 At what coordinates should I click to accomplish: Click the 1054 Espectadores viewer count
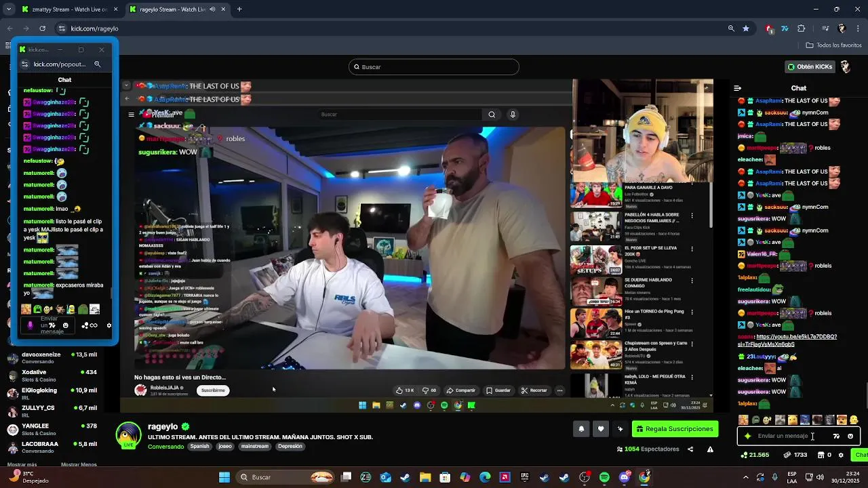tap(647, 449)
